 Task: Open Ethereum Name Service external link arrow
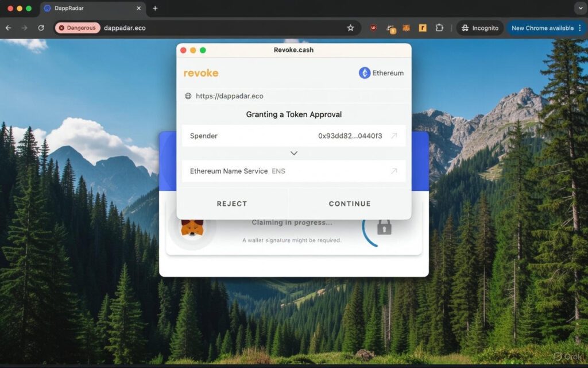coord(394,171)
